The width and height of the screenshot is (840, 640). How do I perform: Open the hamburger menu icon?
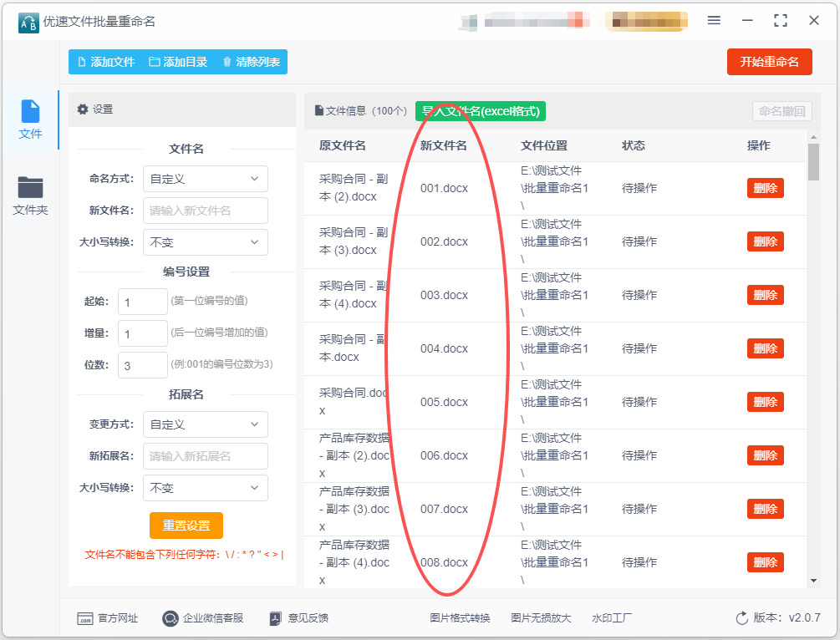coord(714,20)
